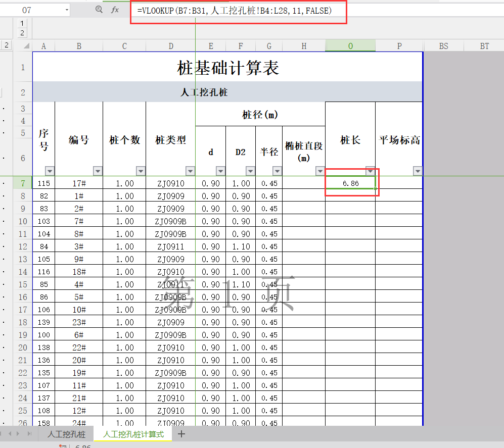Select cell containing 6.86
The width and height of the screenshot is (504, 448).
(x=350, y=183)
